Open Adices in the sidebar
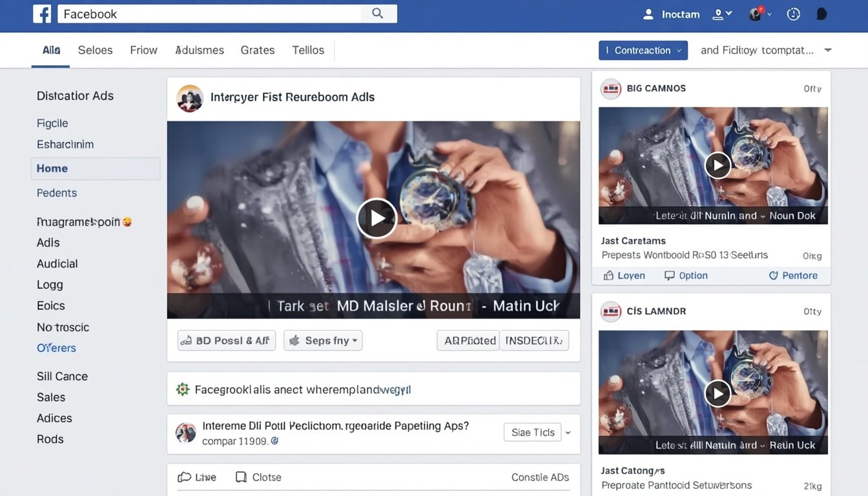Screen dimensions: 868x496 coord(54,418)
